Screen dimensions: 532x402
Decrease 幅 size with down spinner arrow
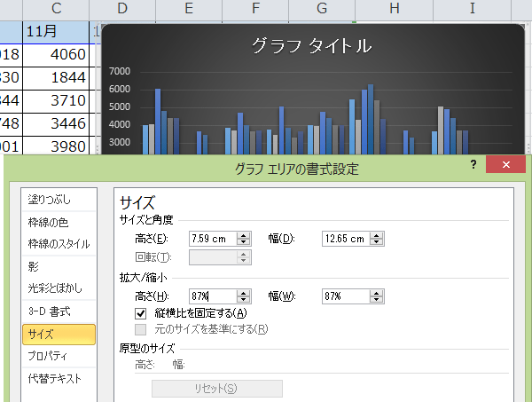[378, 242]
